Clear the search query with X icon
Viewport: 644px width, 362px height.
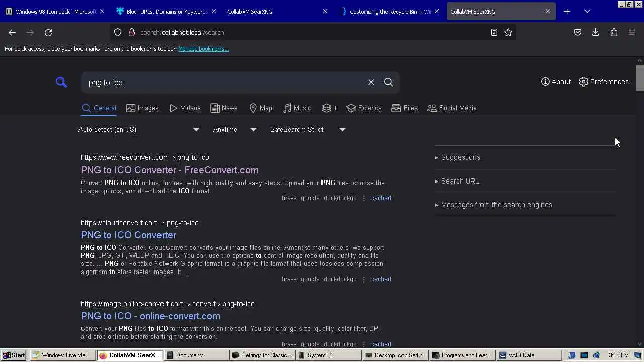371,82
